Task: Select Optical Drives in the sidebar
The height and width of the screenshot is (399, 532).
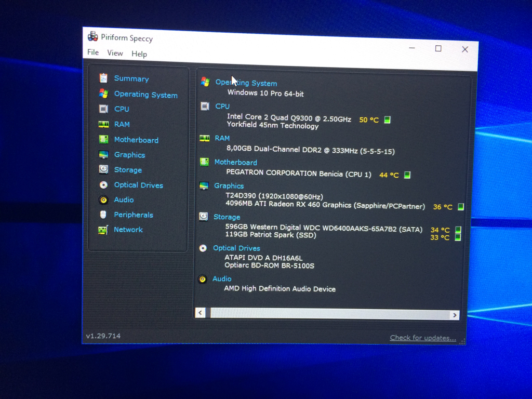Action: point(138,185)
